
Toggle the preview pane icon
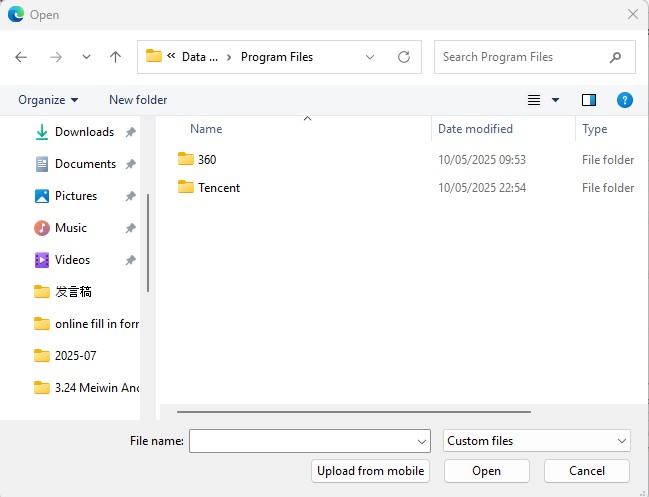pos(589,100)
